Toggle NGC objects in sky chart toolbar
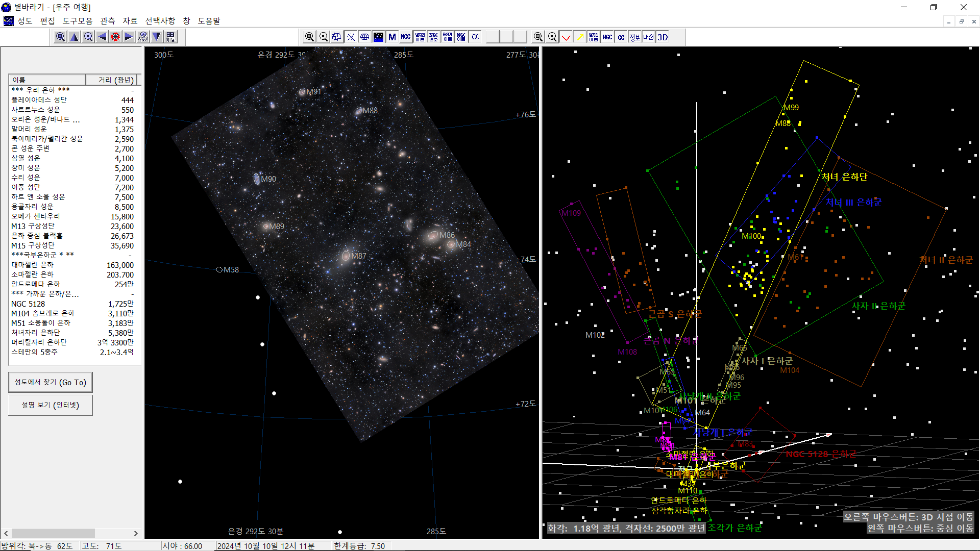The height and width of the screenshot is (551, 980). tap(406, 37)
